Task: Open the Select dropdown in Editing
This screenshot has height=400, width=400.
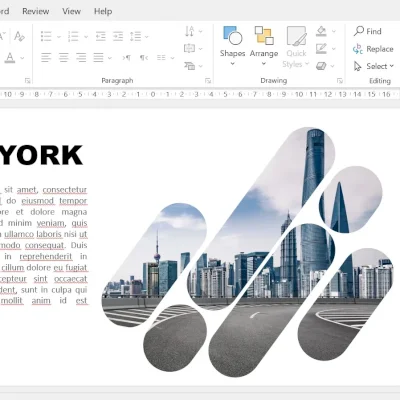Action: (374, 66)
